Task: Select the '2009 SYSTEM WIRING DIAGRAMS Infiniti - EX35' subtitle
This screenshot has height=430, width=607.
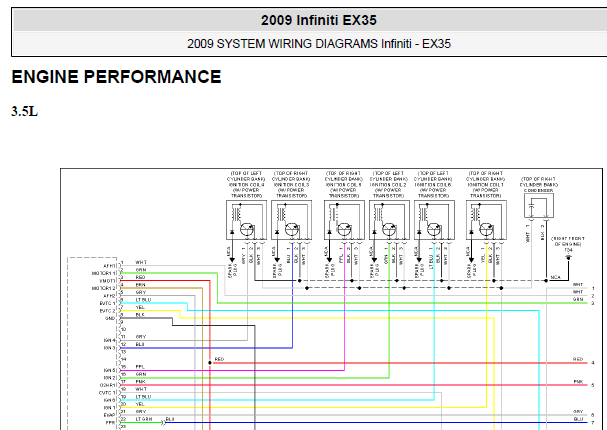Action: point(319,44)
